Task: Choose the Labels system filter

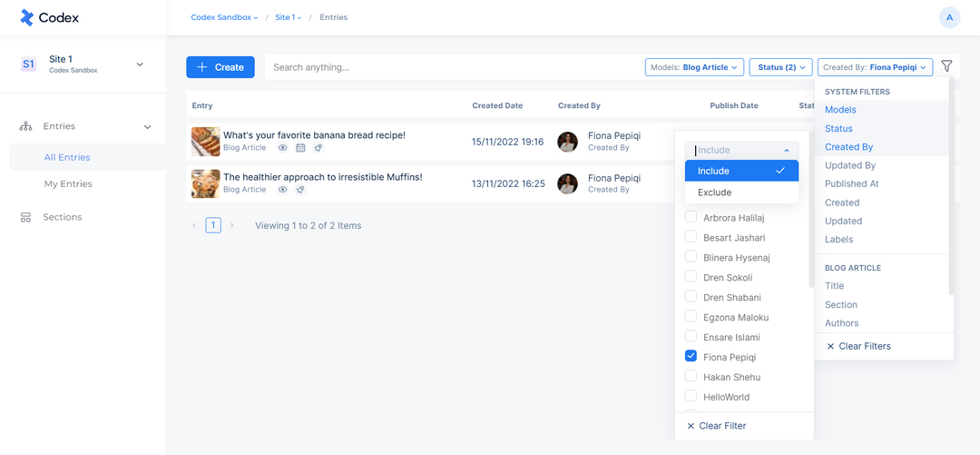Action: 838,240
